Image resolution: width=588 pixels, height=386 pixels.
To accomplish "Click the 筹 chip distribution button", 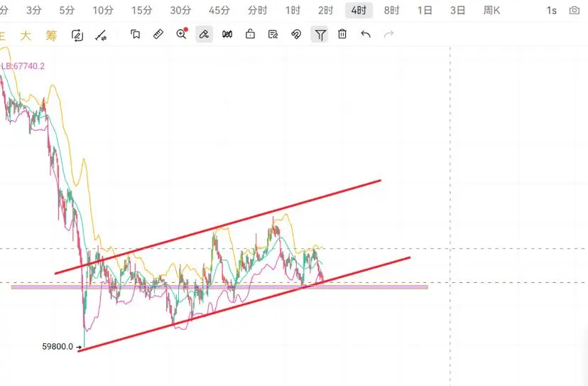I will pos(51,36).
